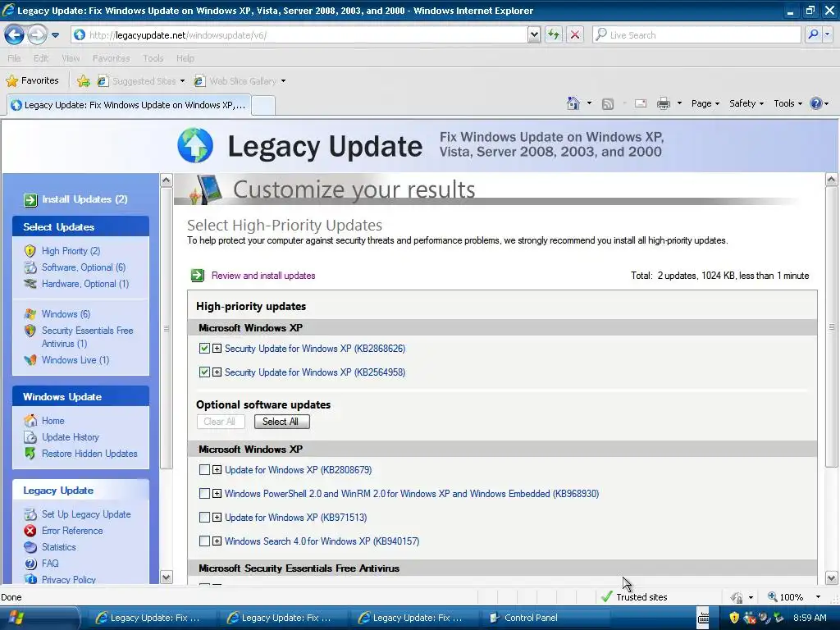The height and width of the screenshot is (630, 840).
Task: Click the Windows flag icon in sidebar
Action: click(x=30, y=314)
